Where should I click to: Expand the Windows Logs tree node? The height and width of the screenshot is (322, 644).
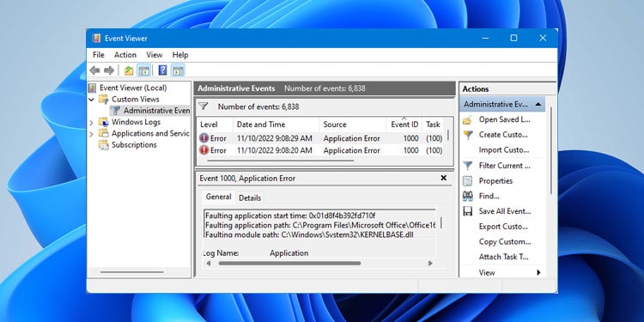point(92,123)
